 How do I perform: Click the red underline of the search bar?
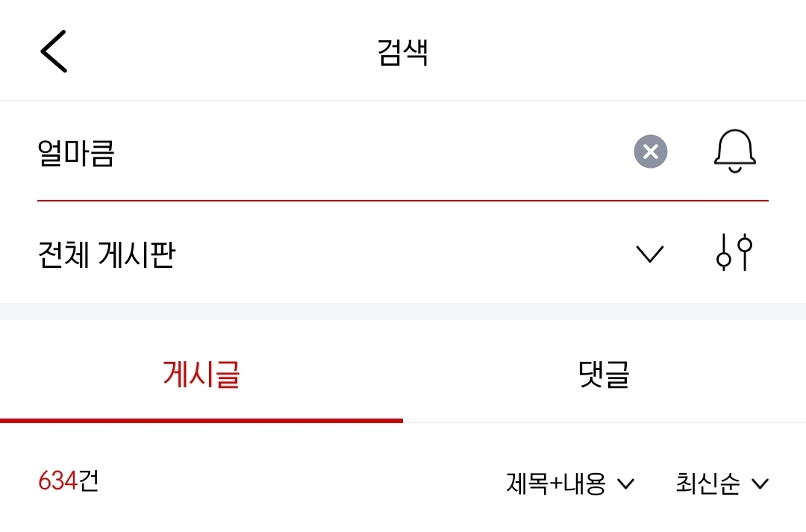[x=402, y=198]
